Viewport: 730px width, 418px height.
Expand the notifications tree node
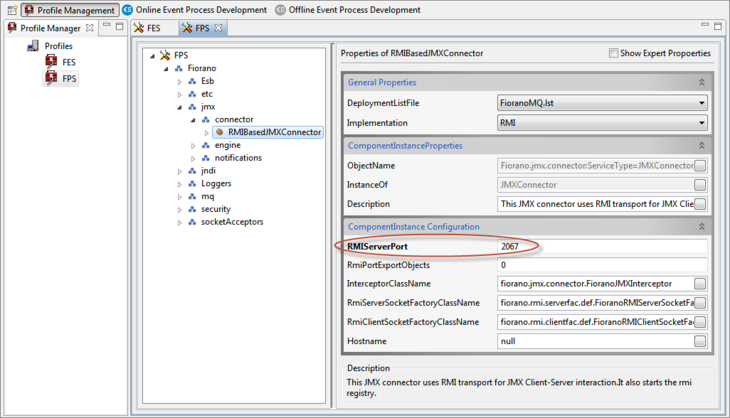[x=193, y=158]
